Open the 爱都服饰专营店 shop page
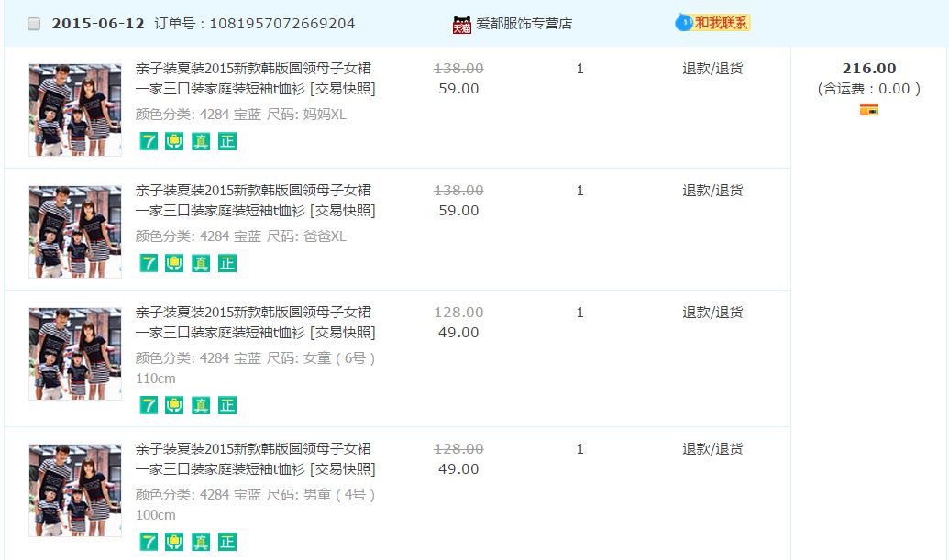949x560 pixels. [524, 24]
